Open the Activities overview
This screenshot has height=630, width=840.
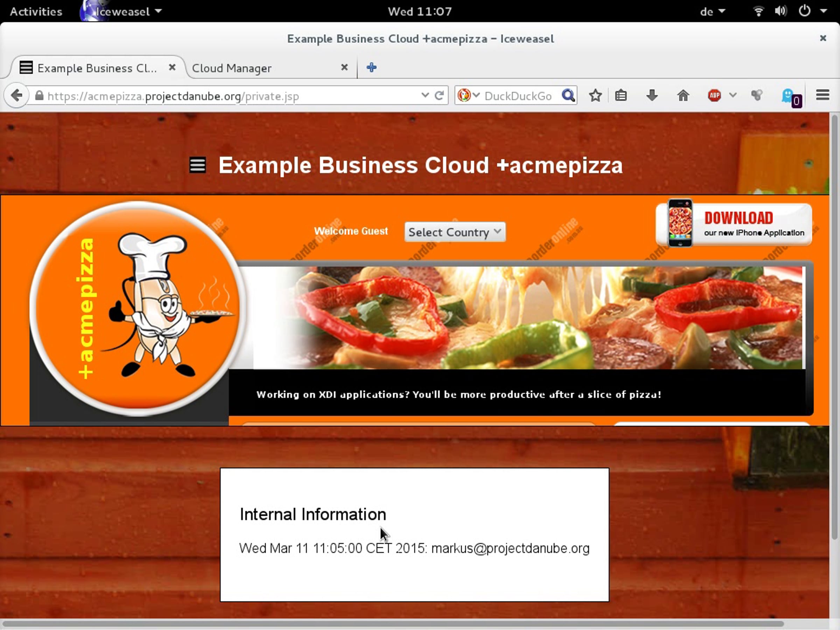coord(36,12)
